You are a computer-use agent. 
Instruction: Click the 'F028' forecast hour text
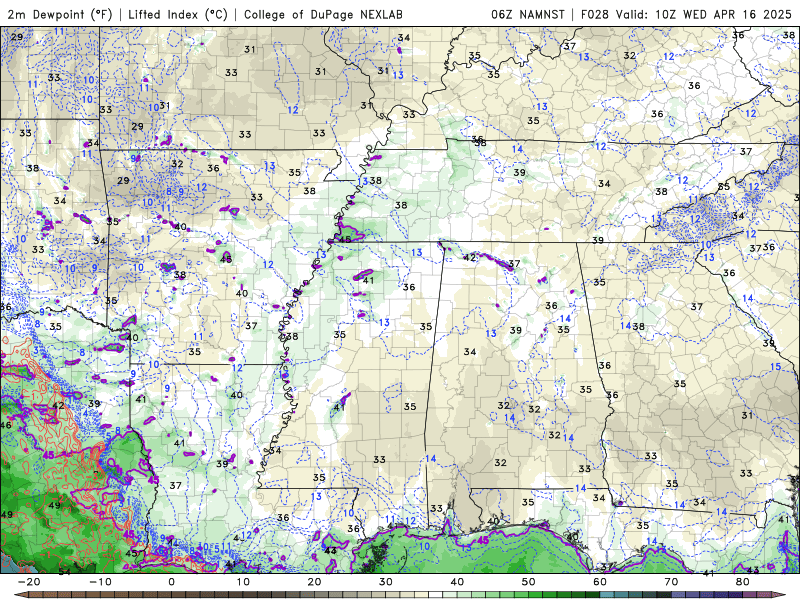[595, 14]
